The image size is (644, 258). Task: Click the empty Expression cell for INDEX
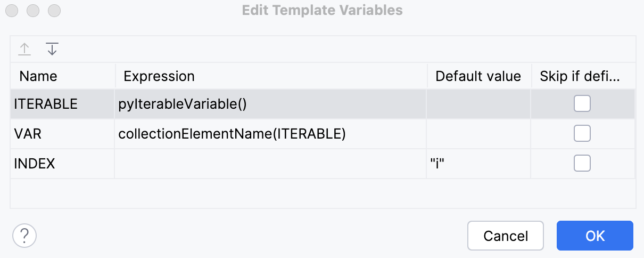click(270, 164)
